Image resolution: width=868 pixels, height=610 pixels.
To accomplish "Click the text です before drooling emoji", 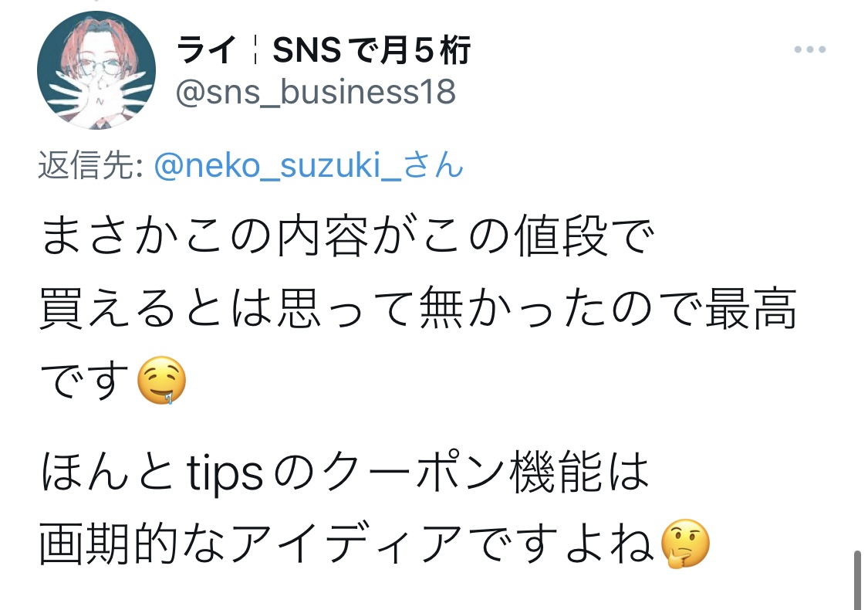I will click(x=85, y=380).
